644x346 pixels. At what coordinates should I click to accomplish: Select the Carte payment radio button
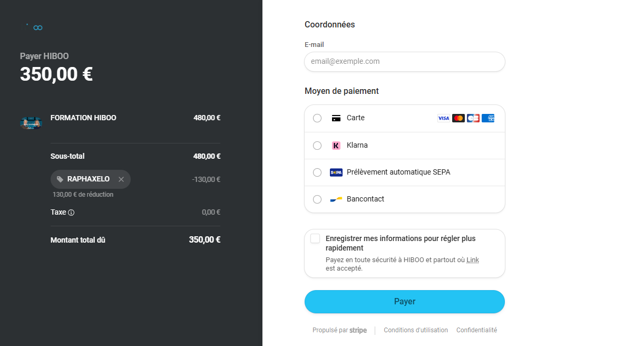317,118
